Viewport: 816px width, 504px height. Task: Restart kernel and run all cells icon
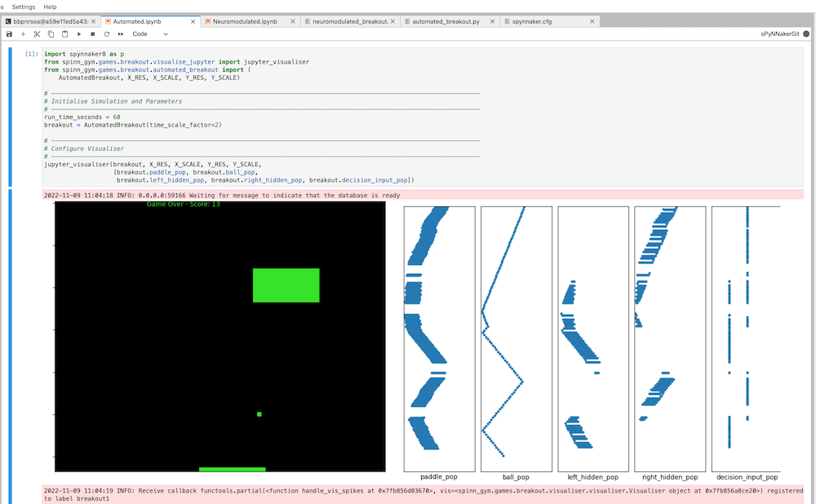point(121,33)
